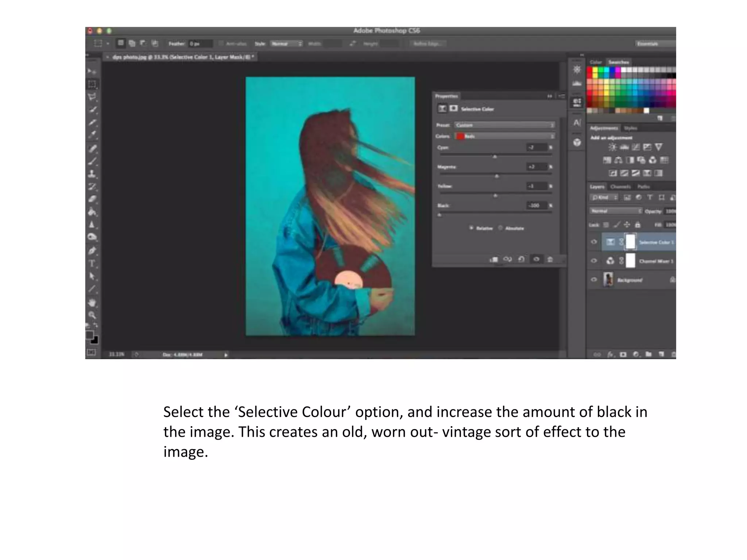Image resolution: width=747 pixels, height=560 pixels.
Task: Switch to the Channels tab
Action: (620, 187)
